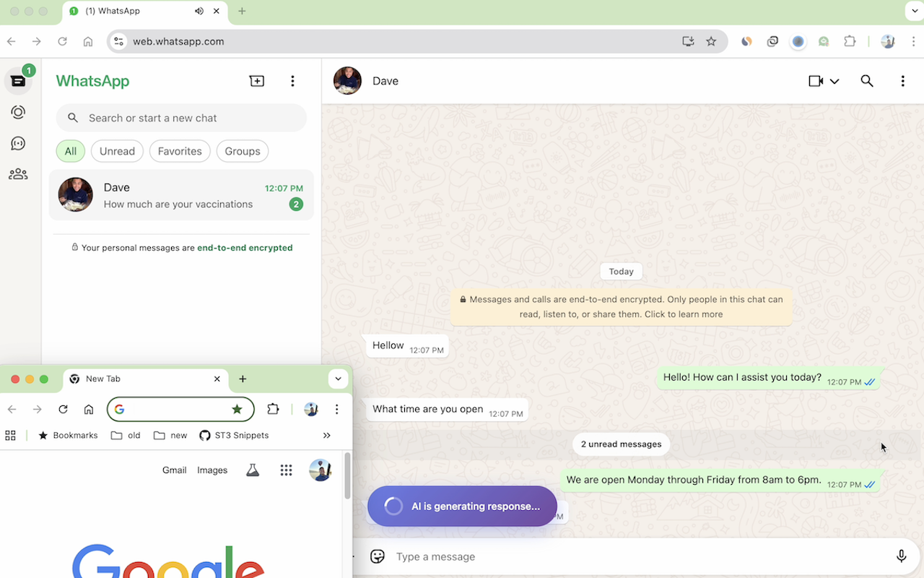This screenshot has height=578, width=924.
Task: Open the new bookmarks folder
Action: click(x=170, y=435)
